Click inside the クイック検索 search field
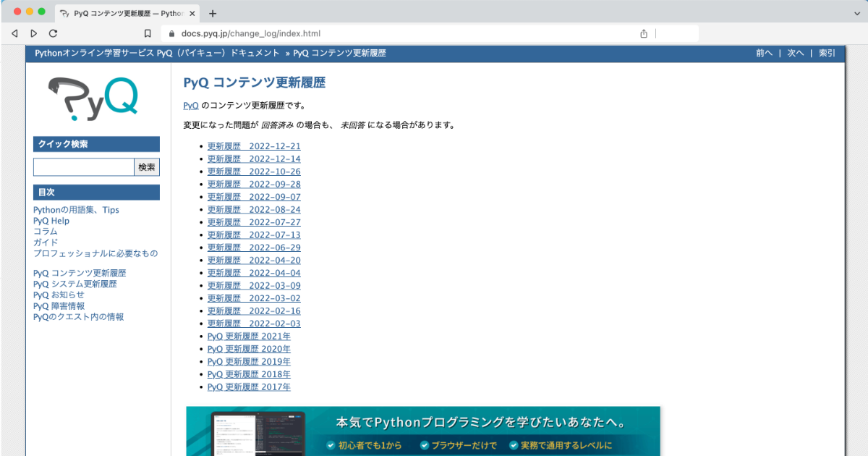868x456 pixels. (83, 167)
